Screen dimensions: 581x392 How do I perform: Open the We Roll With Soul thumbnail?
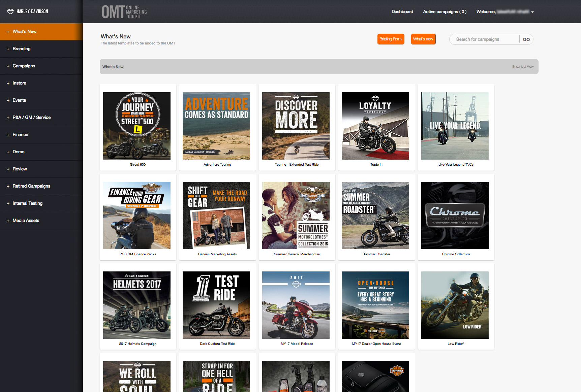click(x=137, y=377)
